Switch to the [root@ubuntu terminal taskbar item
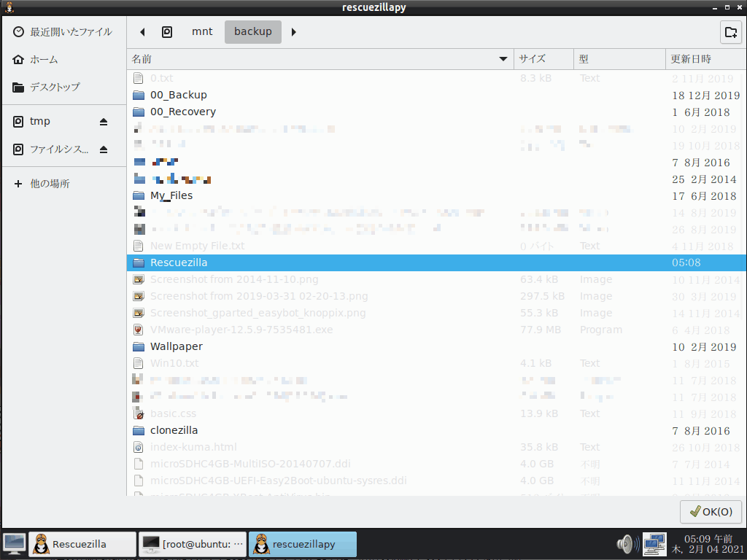 coord(193,544)
